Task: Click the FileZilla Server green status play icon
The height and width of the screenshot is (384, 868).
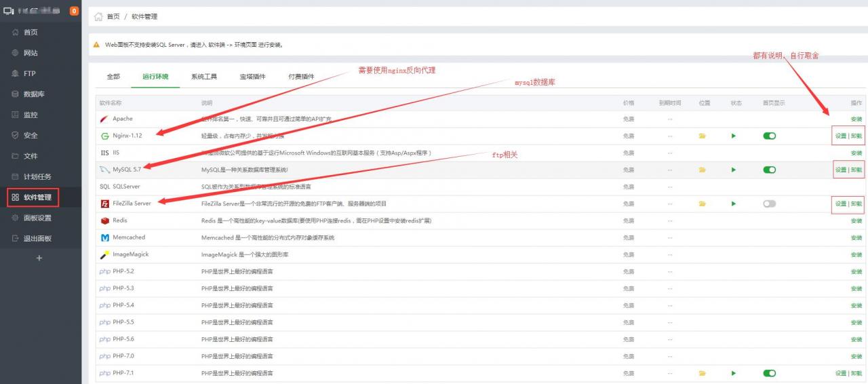Action: click(x=733, y=204)
